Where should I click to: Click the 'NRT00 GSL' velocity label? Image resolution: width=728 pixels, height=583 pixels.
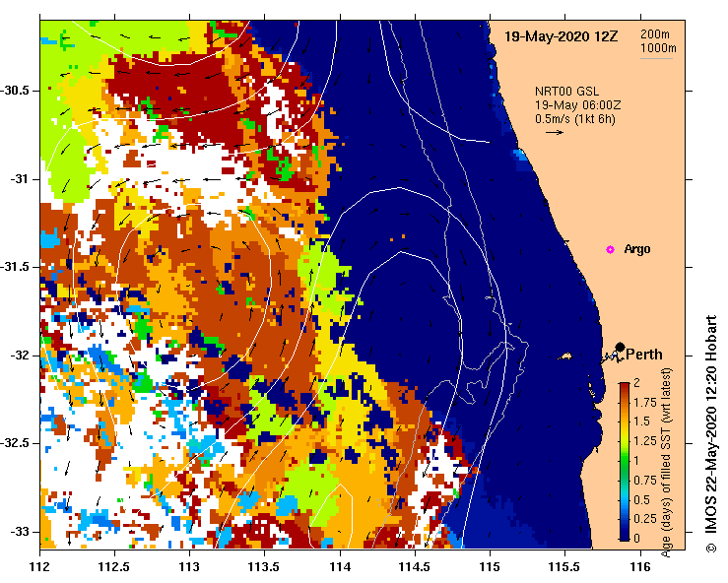coord(566,92)
